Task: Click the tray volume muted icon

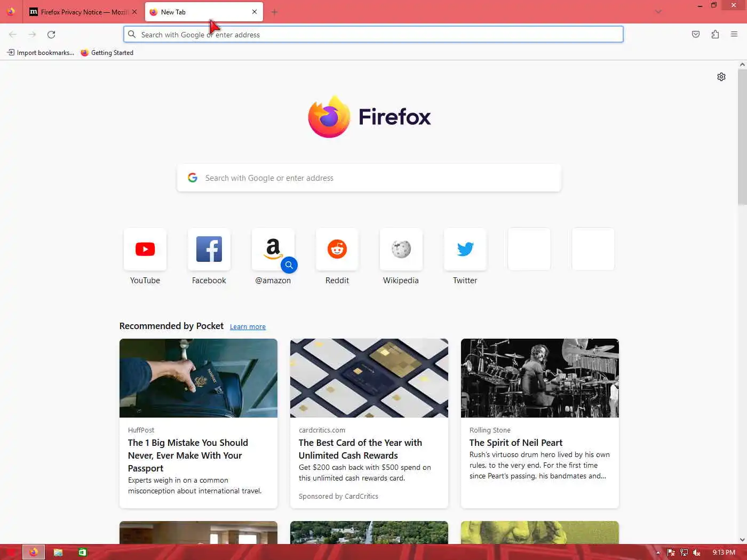Action: pyautogui.click(x=696, y=553)
